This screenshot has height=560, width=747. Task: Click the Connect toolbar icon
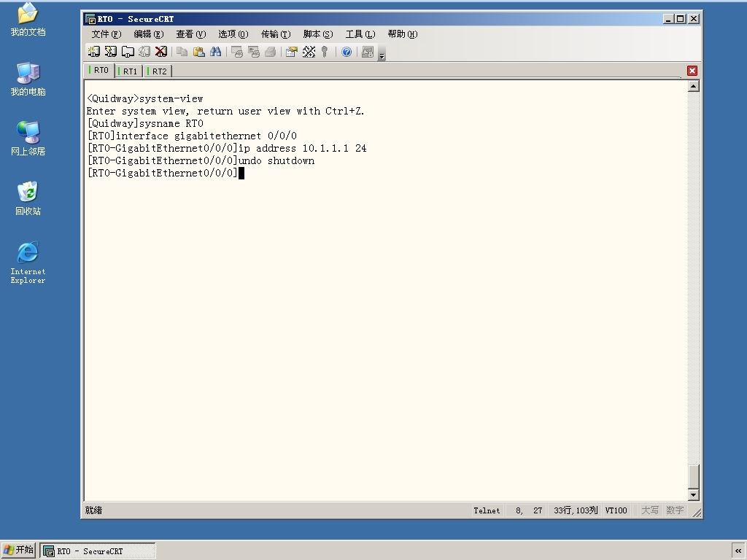94,52
